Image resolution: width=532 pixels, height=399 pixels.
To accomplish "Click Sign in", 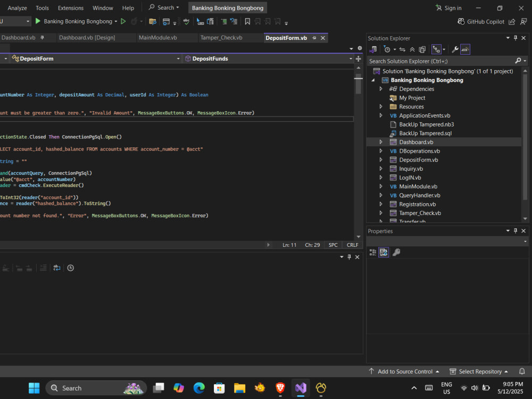I will click(x=448, y=8).
